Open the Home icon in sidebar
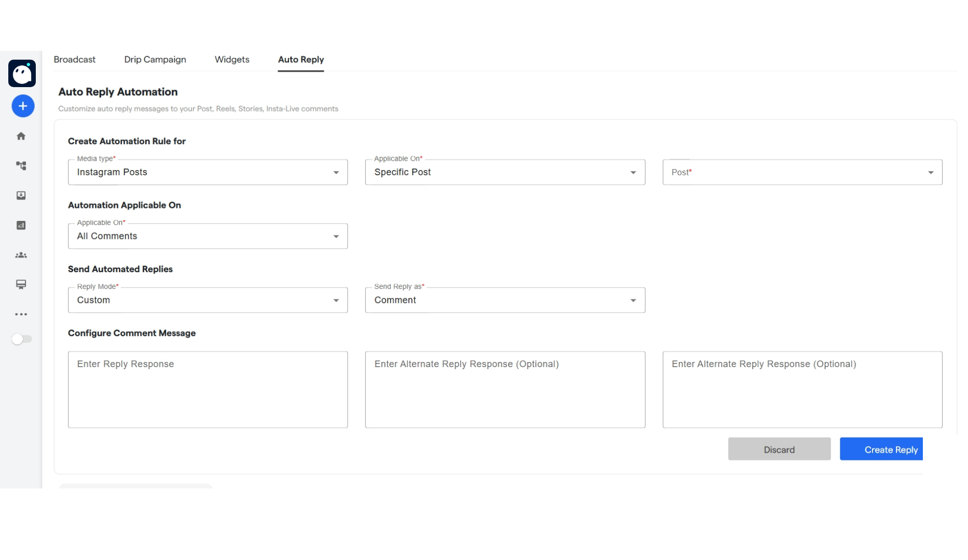Screen dimensions: 968x560 click(x=21, y=136)
